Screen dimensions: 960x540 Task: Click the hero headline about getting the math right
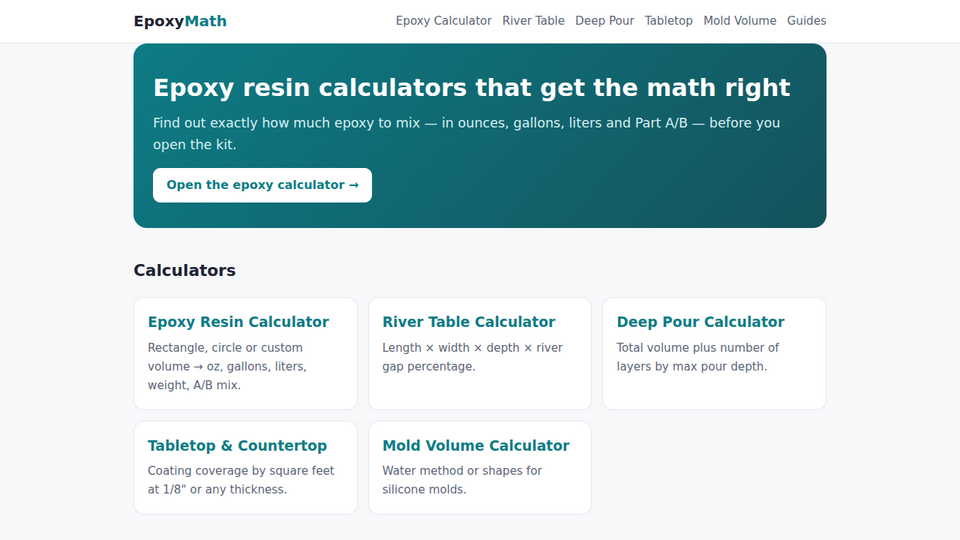[x=471, y=88]
